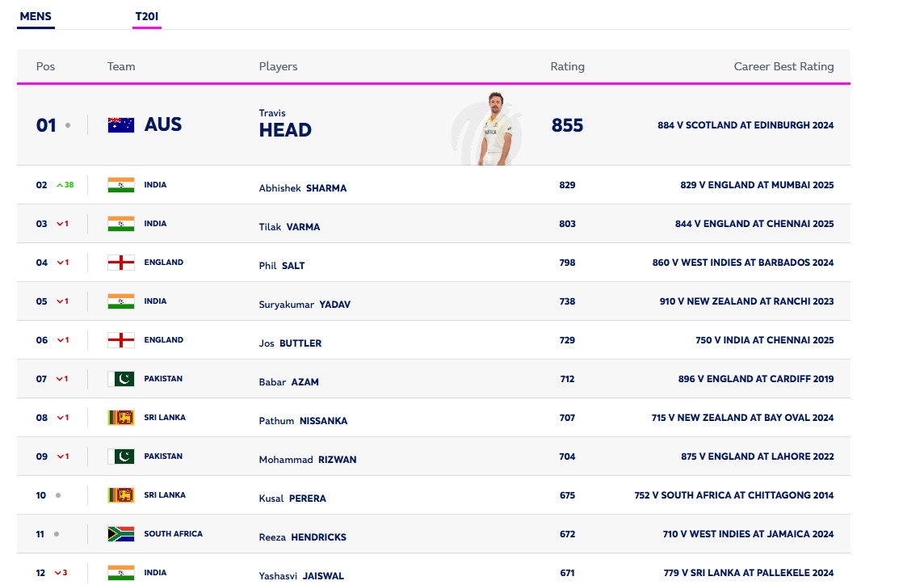The image size is (924, 585).
Task: Click the Rating column header
Action: click(x=567, y=66)
